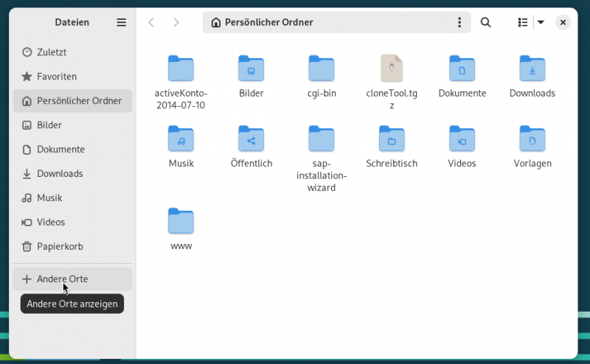Select the sap-installation-wizard folder

[322, 139]
